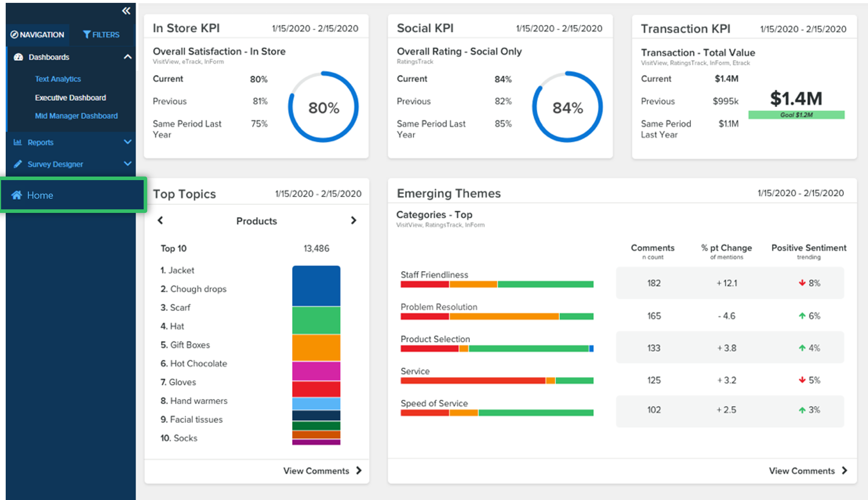Image resolution: width=868 pixels, height=500 pixels.
Task: Click the Survey Designer pencil icon
Action: [x=17, y=164]
